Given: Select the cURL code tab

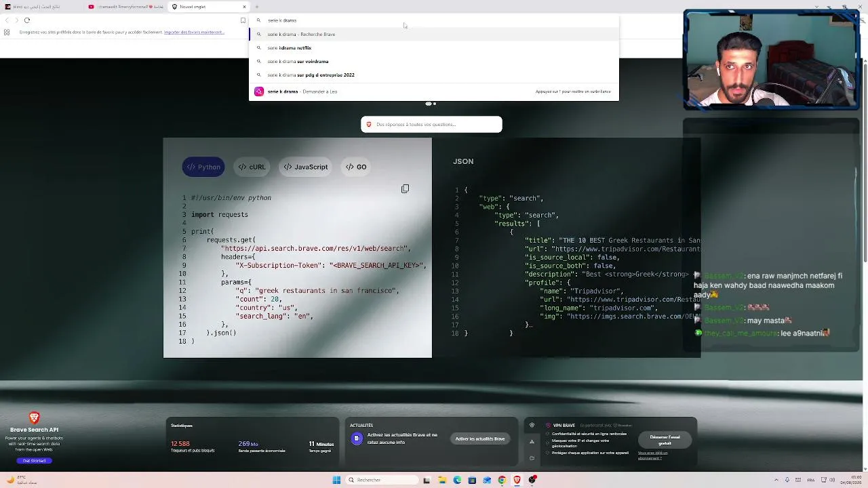Looking at the screenshot, I should [252, 167].
